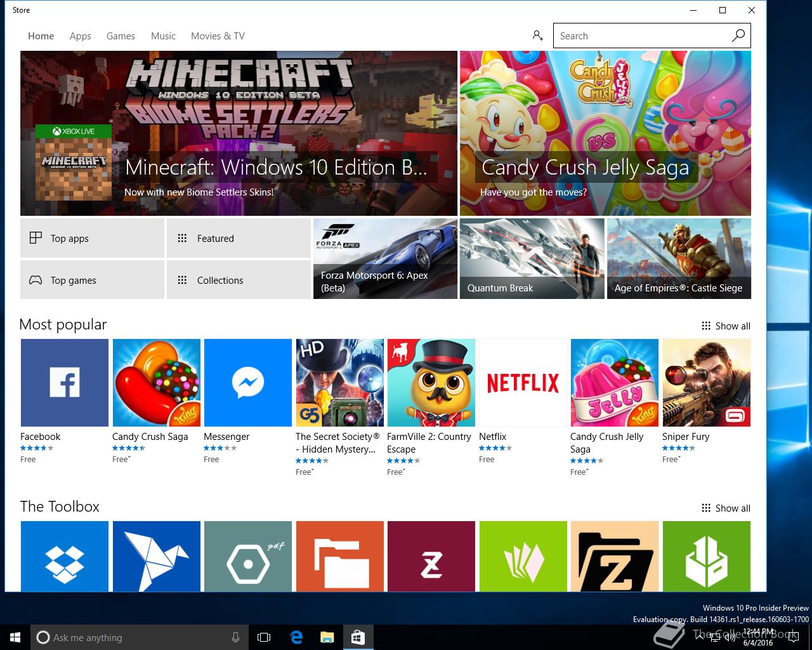Open Candy Crush Jelly Saga in Most popular

[614, 383]
